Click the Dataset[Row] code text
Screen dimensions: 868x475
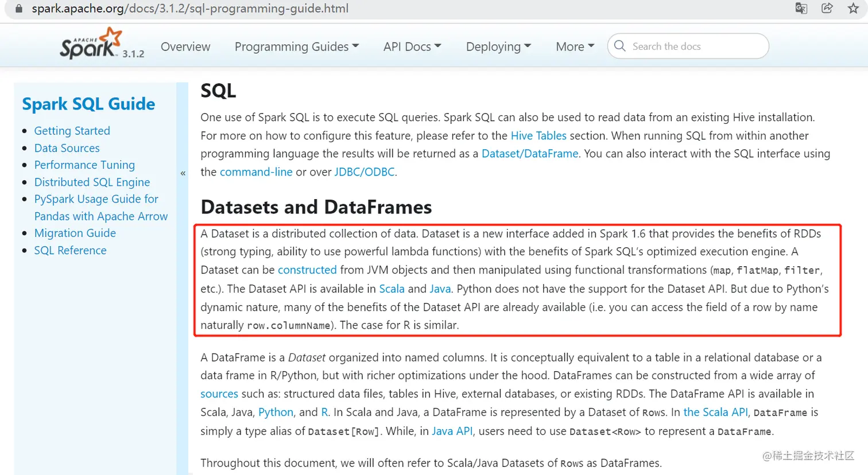tap(343, 431)
